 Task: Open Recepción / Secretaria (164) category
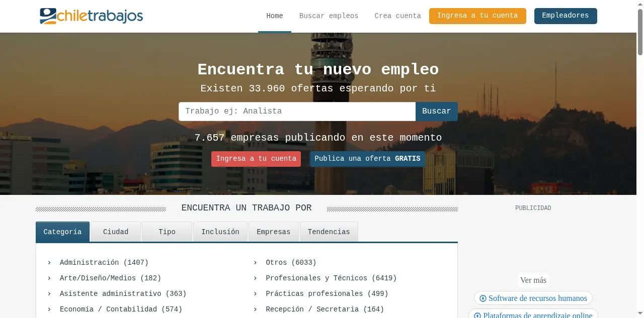click(325, 309)
